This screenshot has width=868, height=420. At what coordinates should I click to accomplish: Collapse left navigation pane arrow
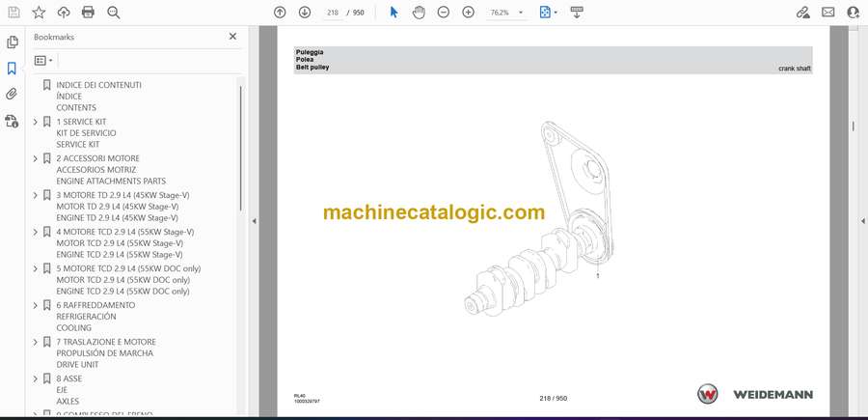pyautogui.click(x=254, y=221)
